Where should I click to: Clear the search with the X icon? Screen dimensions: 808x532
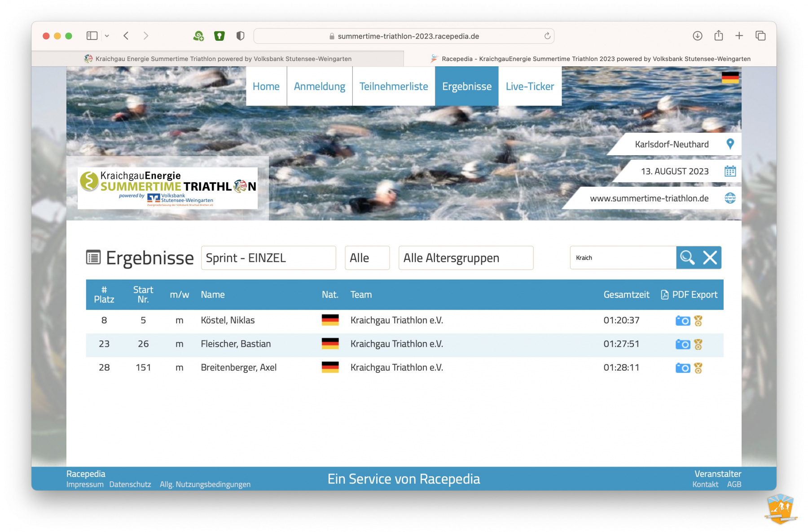coord(710,257)
